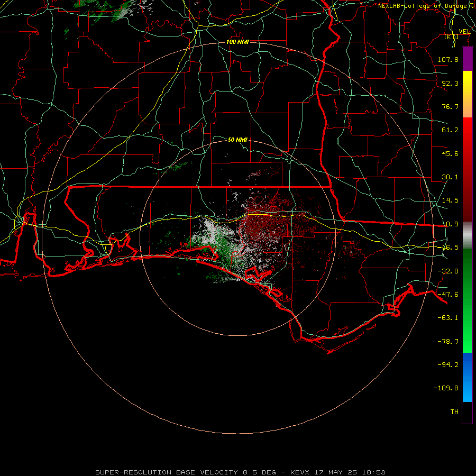The height and width of the screenshot is (476, 476).
Task: Click the -109.8 velocity scale value
Action: pos(446,388)
